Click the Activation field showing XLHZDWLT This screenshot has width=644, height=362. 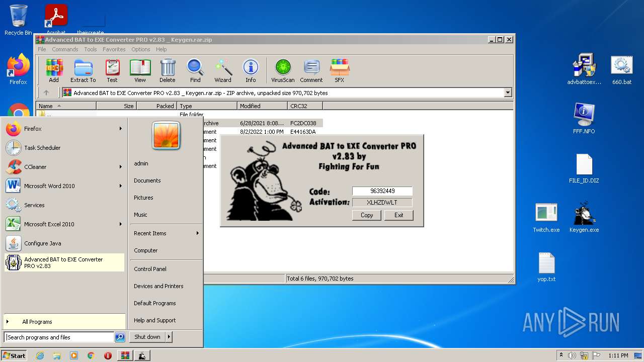click(382, 203)
